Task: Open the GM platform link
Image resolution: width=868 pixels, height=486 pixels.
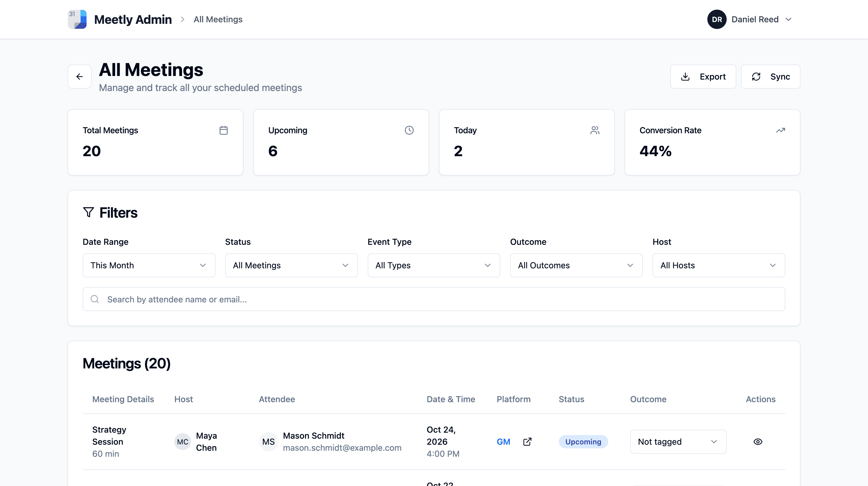Action: pos(503,441)
